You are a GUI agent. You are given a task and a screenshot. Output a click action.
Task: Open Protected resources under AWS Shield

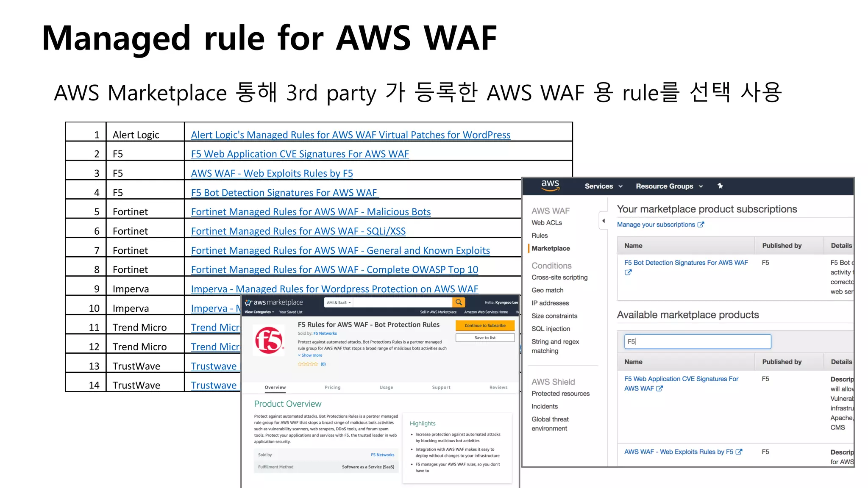(x=560, y=394)
